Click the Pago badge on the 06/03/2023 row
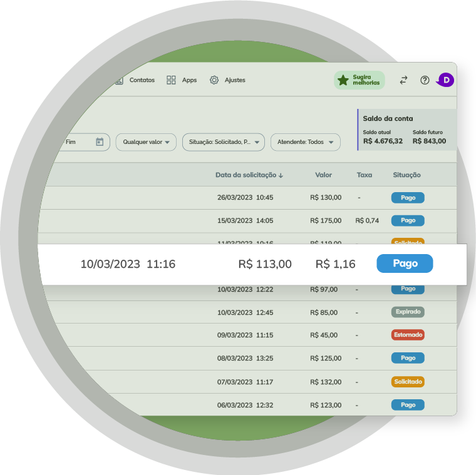This screenshot has height=475, width=476. pyautogui.click(x=408, y=405)
